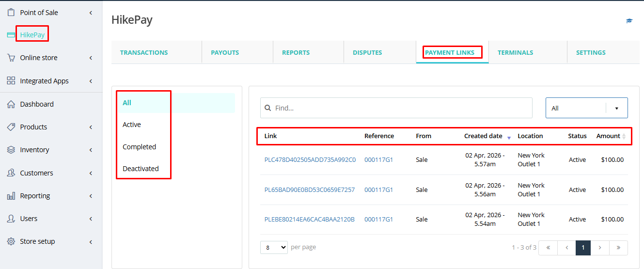The width and height of the screenshot is (644, 269).
Task: Sort by Created date column arrow
Action: [509, 138]
